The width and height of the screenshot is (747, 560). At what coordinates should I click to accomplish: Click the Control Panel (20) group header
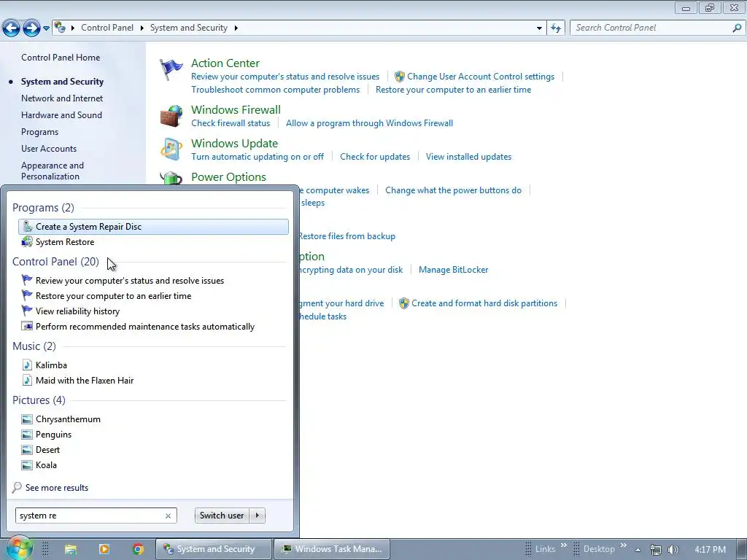pyautogui.click(x=55, y=262)
